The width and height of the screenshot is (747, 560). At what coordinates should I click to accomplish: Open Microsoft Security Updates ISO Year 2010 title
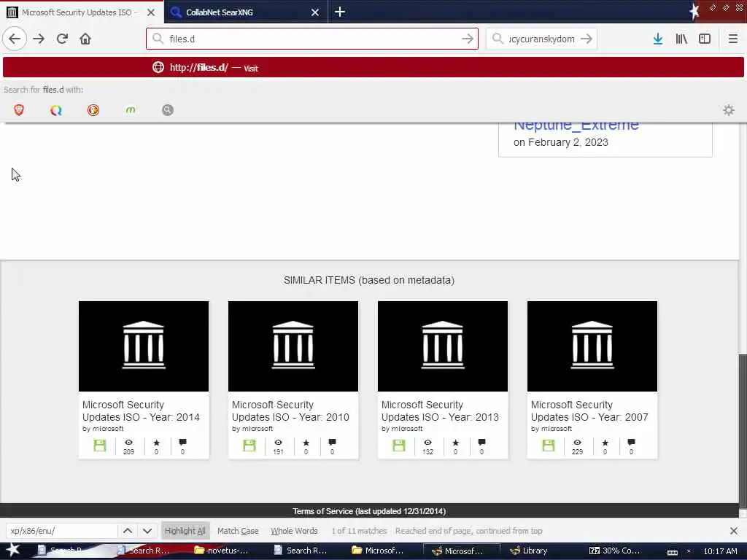290,411
